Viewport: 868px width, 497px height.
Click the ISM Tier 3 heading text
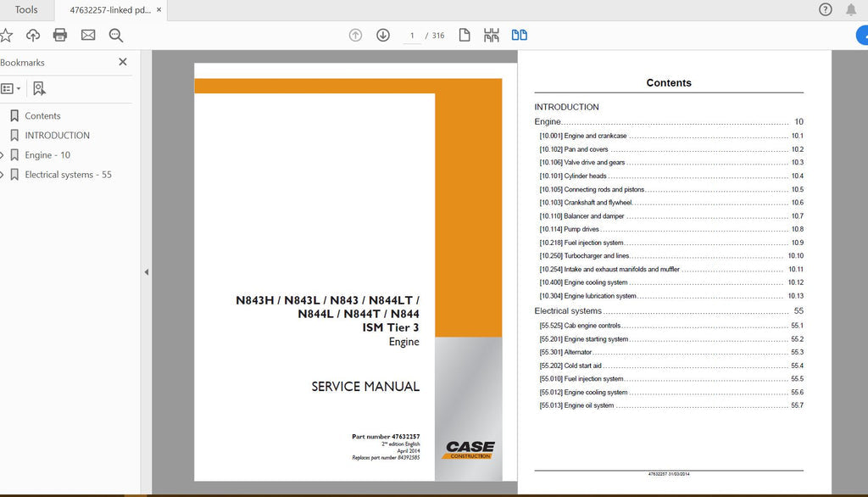(391, 327)
